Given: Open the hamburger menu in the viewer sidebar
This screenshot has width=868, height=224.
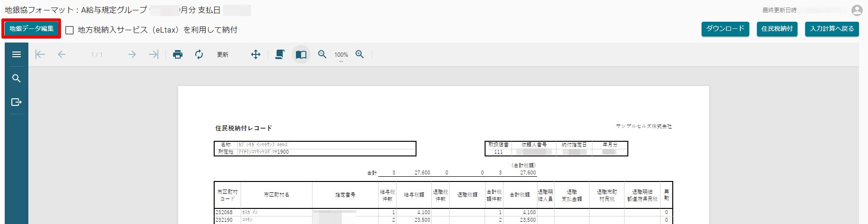Looking at the screenshot, I should point(17,54).
